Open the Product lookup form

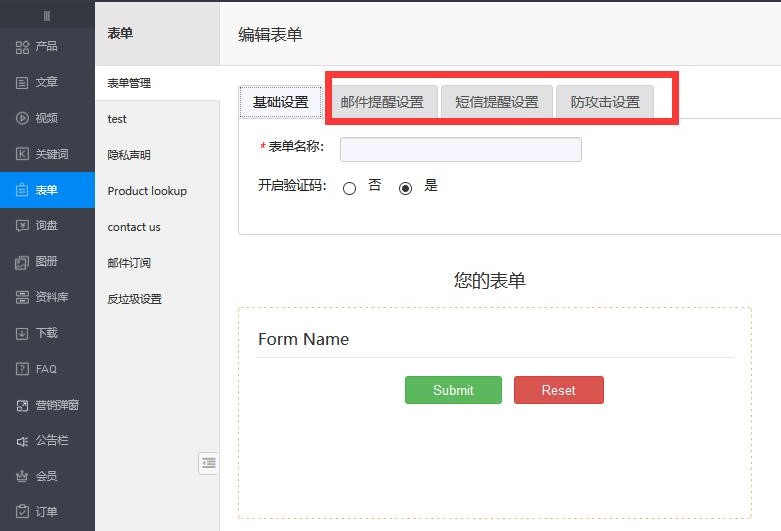pos(147,191)
